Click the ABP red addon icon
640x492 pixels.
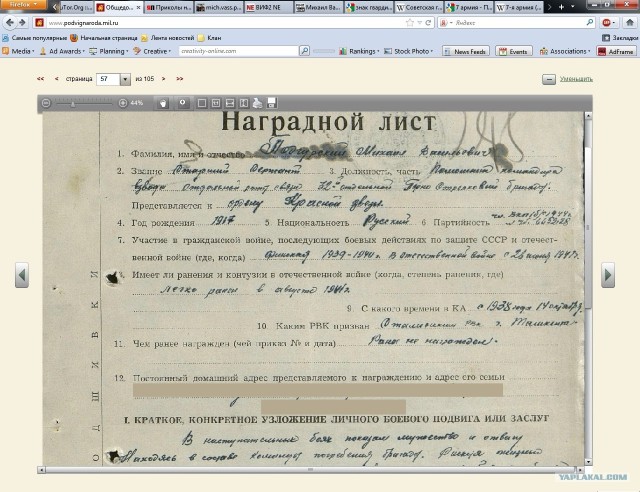(x=607, y=23)
